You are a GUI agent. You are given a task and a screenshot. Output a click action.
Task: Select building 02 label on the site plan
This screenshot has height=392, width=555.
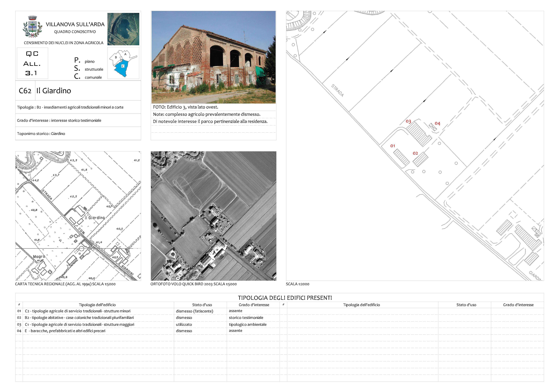(x=415, y=153)
